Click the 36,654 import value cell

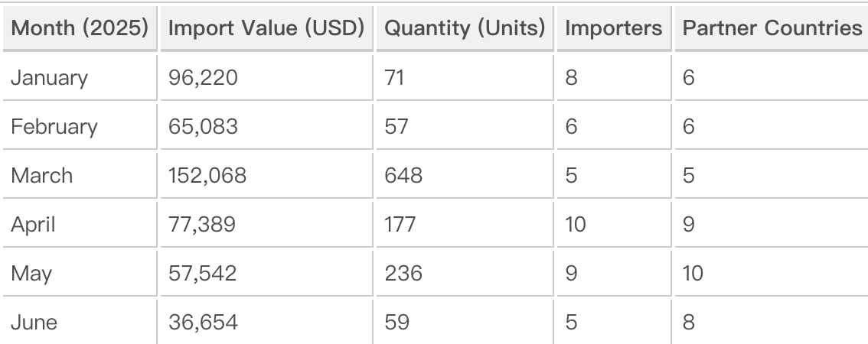203,322
